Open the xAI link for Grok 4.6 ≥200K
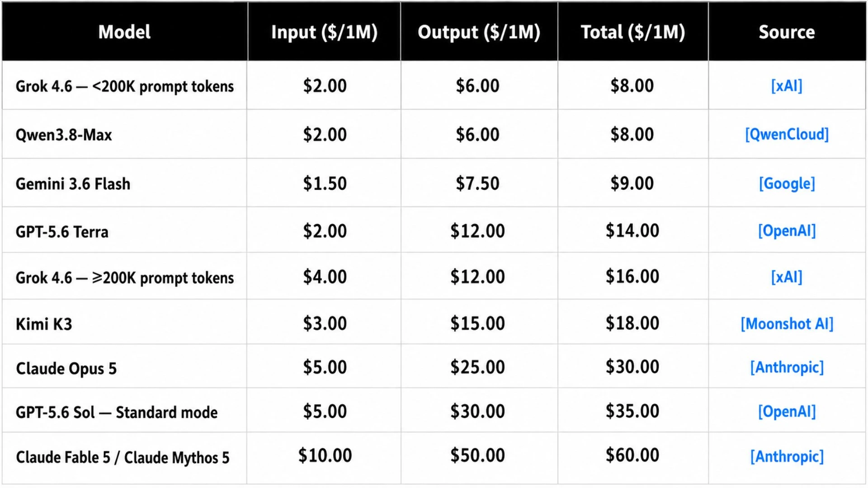The width and height of the screenshot is (868, 488). click(x=787, y=277)
